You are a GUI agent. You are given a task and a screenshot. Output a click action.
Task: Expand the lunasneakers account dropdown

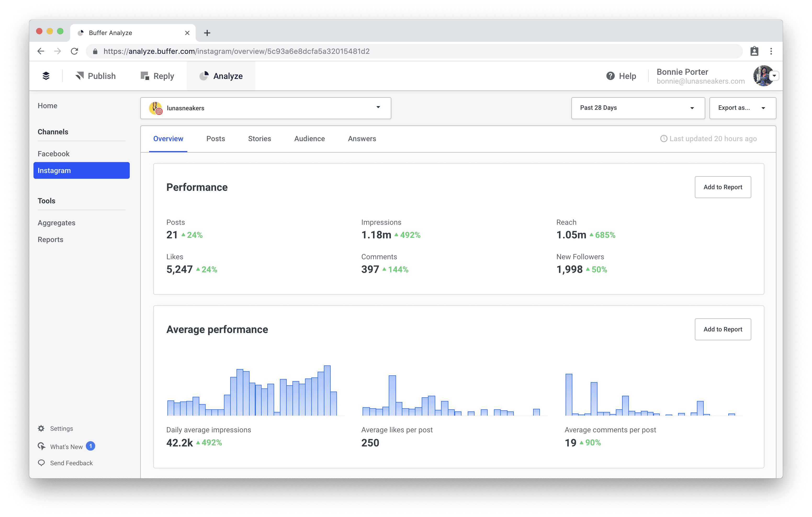tap(379, 108)
